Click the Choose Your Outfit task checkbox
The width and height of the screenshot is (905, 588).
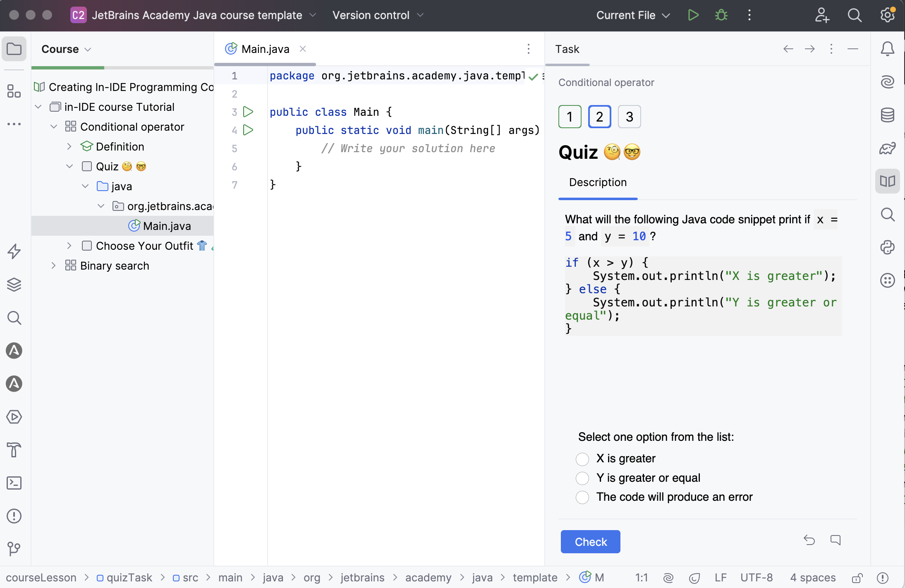(87, 246)
